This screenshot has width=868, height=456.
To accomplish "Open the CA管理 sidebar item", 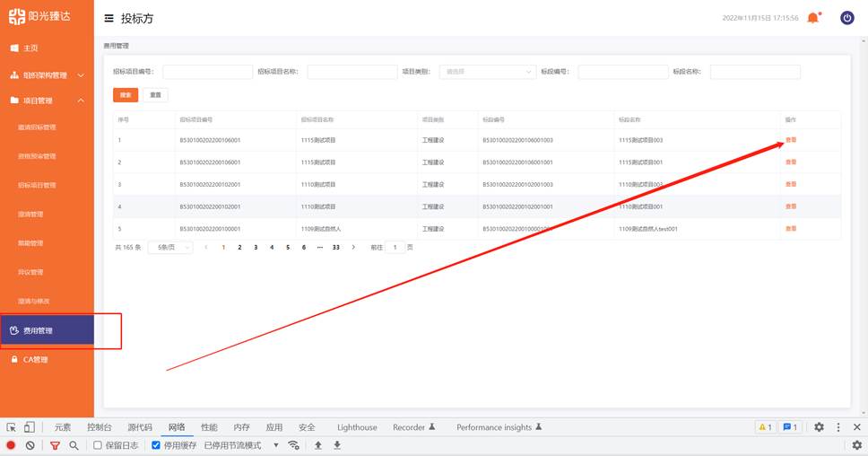I will click(x=36, y=360).
